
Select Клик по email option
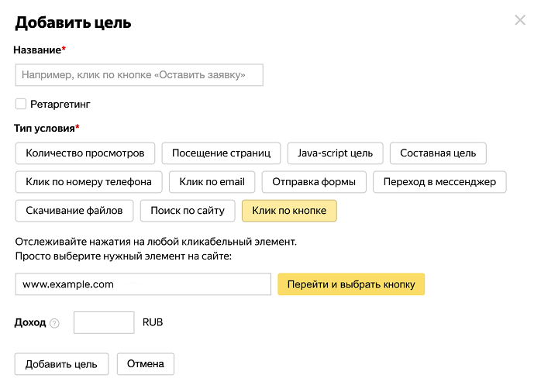click(x=212, y=182)
